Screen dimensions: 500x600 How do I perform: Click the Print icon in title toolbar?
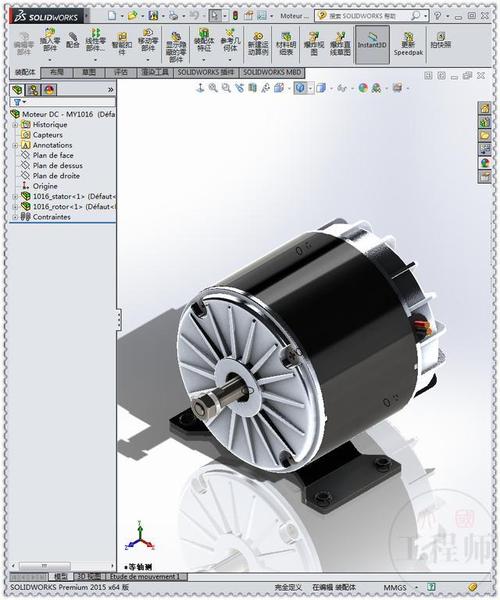[x=174, y=16]
